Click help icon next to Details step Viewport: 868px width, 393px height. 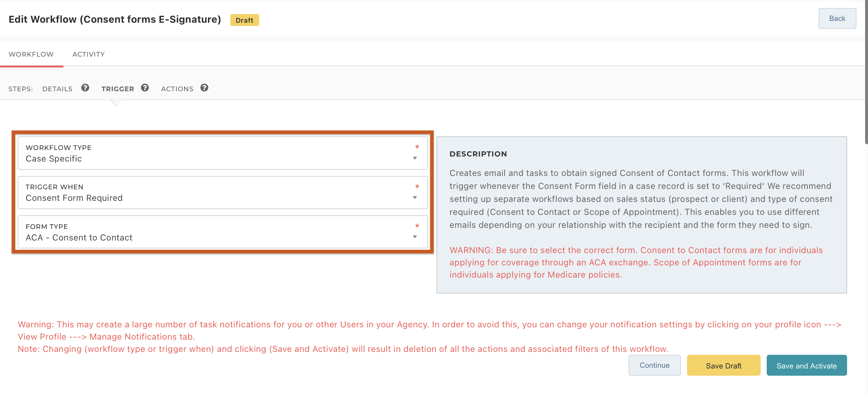pos(85,88)
